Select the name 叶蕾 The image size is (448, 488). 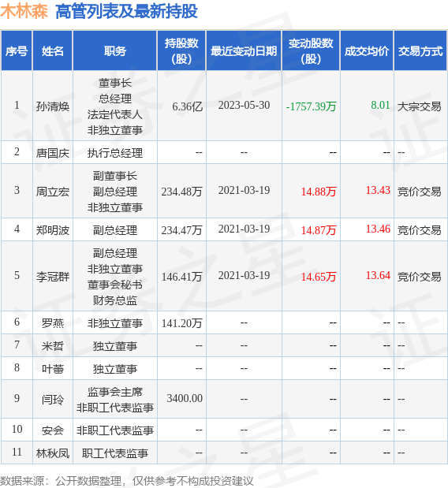(x=53, y=368)
